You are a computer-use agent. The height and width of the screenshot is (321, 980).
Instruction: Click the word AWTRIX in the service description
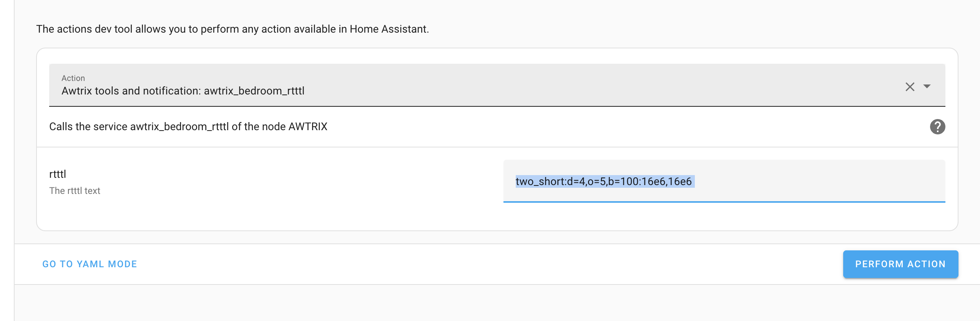308,127
